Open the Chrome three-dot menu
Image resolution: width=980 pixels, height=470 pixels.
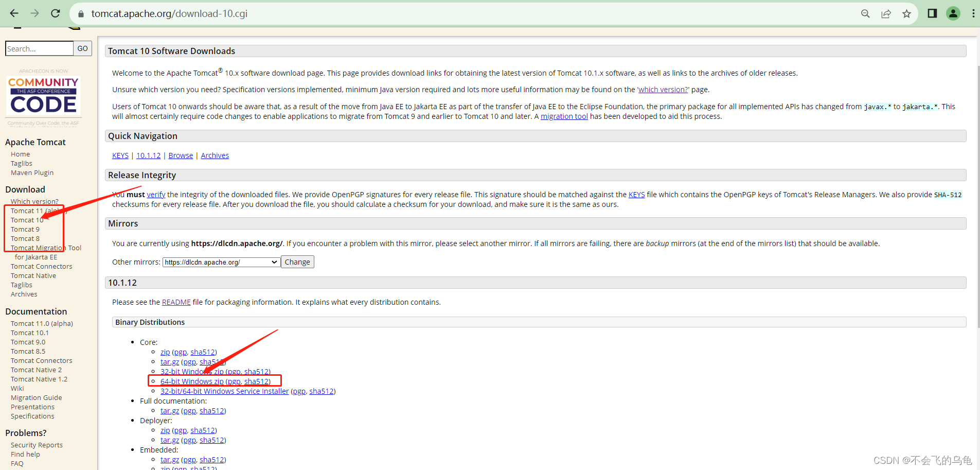973,13
